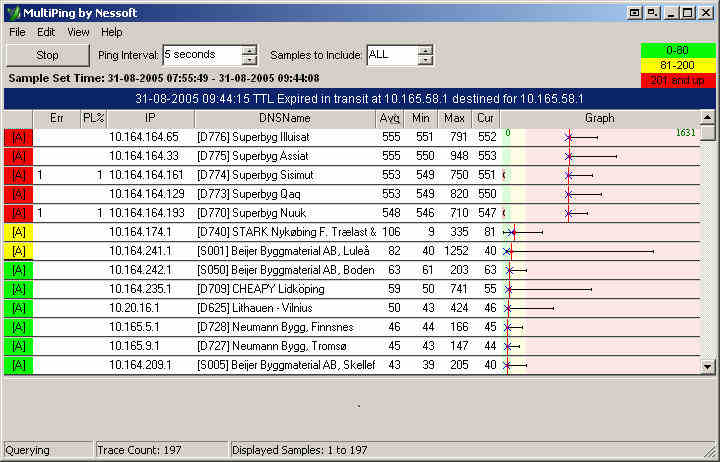
Task: Select IP address 10.164.164.33
Action: point(144,156)
